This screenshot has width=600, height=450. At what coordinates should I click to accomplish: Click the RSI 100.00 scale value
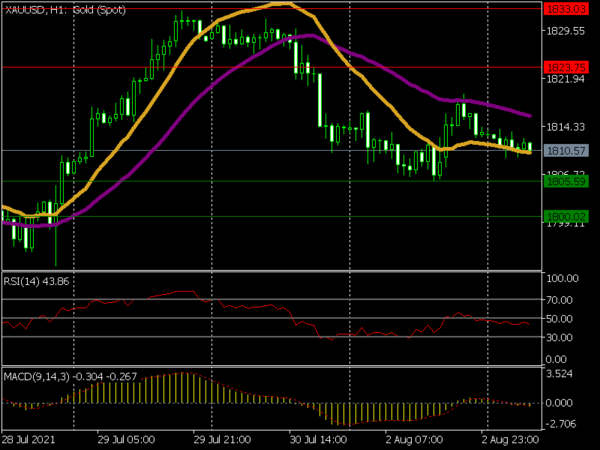(x=562, y=278)
